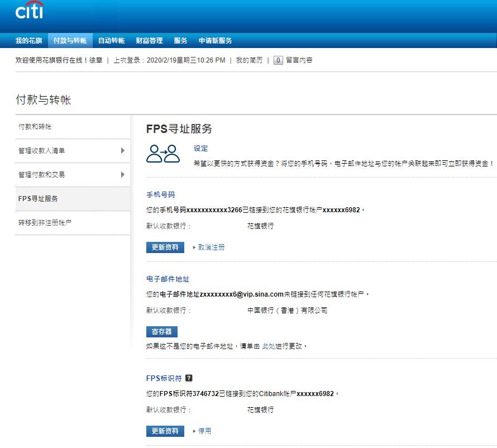Click the 付款与转帐 page heading
497x448 pixels.
pyautogui.click(x=44, y=99)
